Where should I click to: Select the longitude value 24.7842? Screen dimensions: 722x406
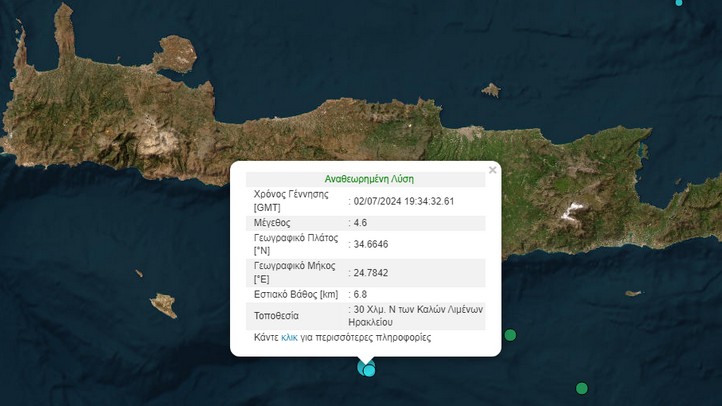pyautogui.click(x=372, y=272)
